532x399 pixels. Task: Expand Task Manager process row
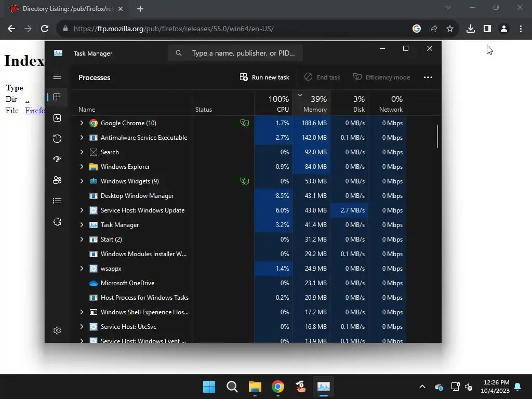(x=82, y=224)
